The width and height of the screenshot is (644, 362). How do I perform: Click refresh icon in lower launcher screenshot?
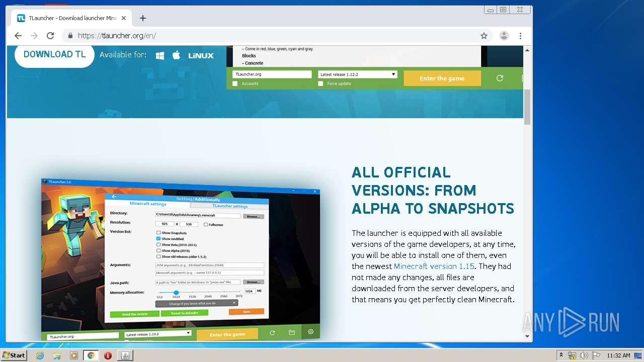click(272, 333)
